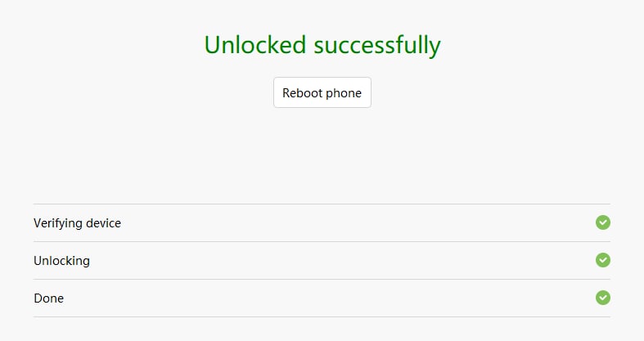Click the divider line above Verifying device
644x341 pixels.
point(322,204)
